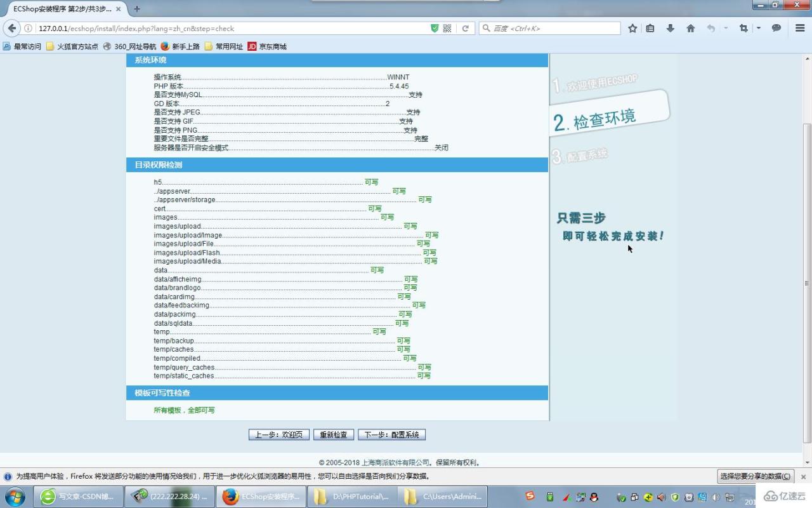The height and width of the screenshot is (508, 812).
Task: Click the 目录权限检测 section header
Action: click(337, 165)
